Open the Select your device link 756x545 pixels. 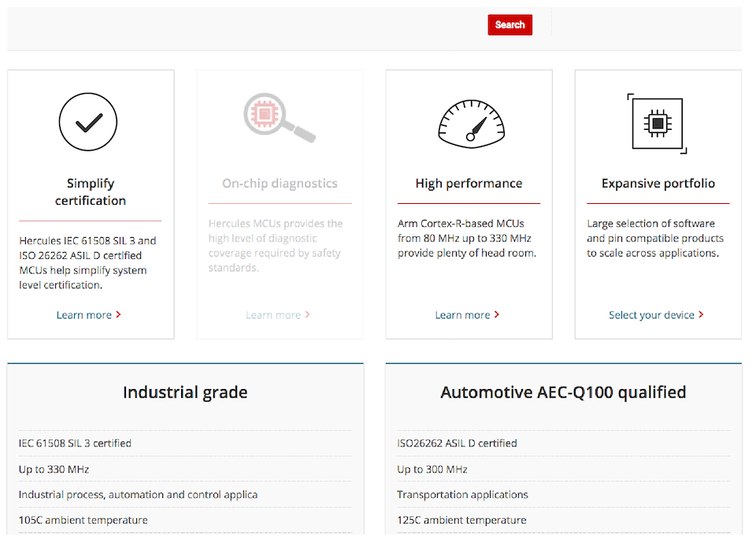[x=651, y=315]
